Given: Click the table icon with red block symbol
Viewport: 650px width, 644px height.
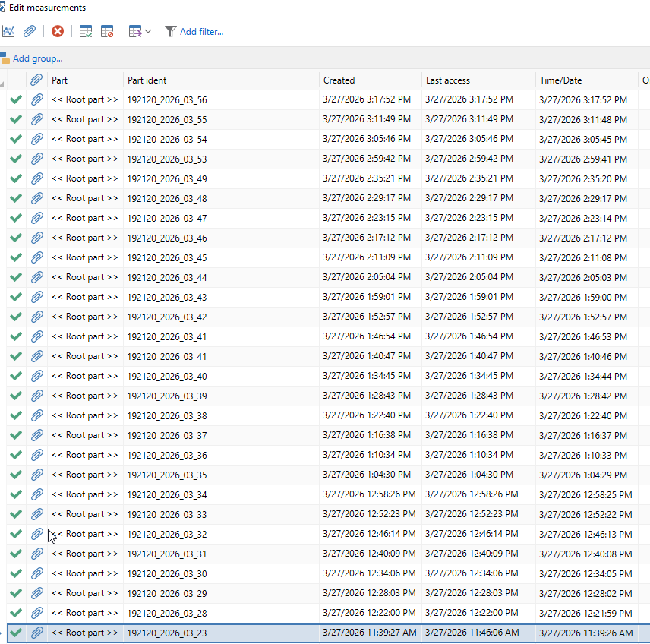Looking at the screenshot, I should click(107, 31).
